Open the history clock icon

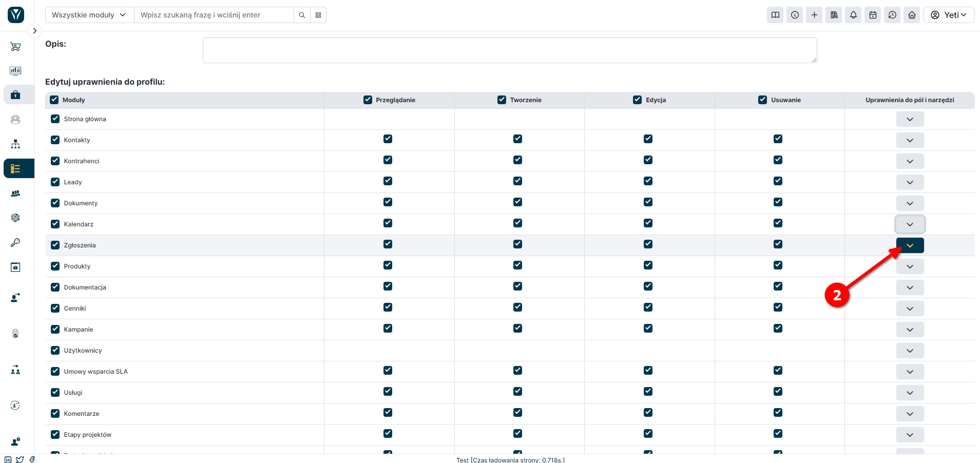pos(892,15)
